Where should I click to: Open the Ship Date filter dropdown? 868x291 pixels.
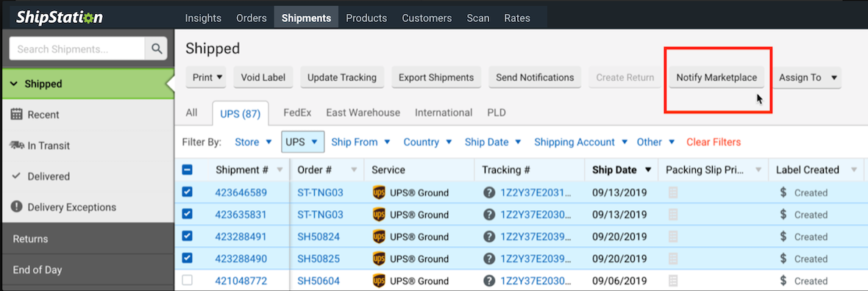click(x=493, y=142)
